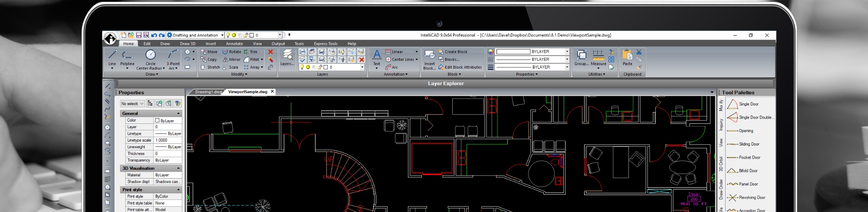Expand the Modify panel flyout arrow
Image resolution: width=868 pixels, height=212 pixels.
pyautogui.click(x=246, y=74)
